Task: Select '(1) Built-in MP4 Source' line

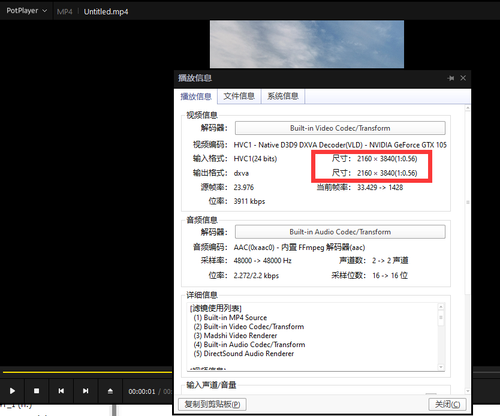Action: tap(230, 317)
